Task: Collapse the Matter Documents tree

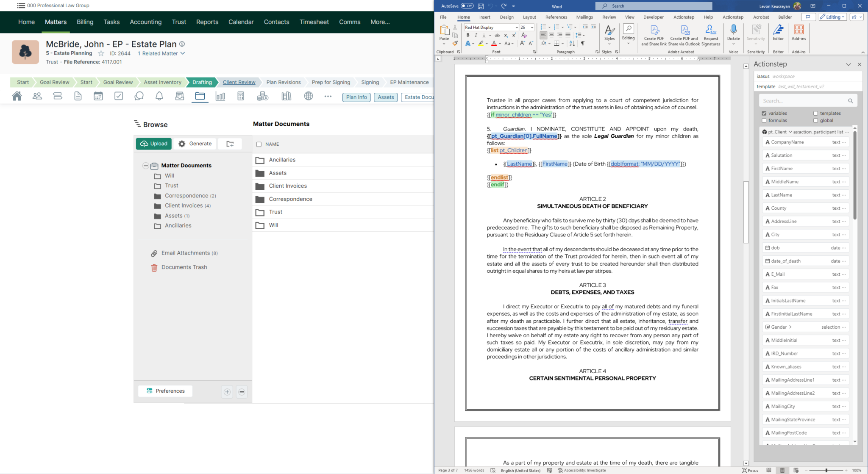Action: point(146,166)
